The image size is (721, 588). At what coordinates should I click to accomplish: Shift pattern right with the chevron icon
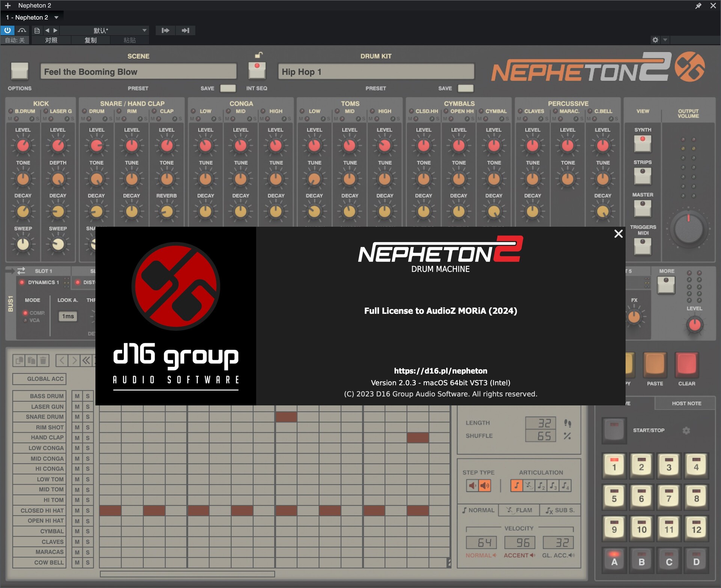point(74,361)
